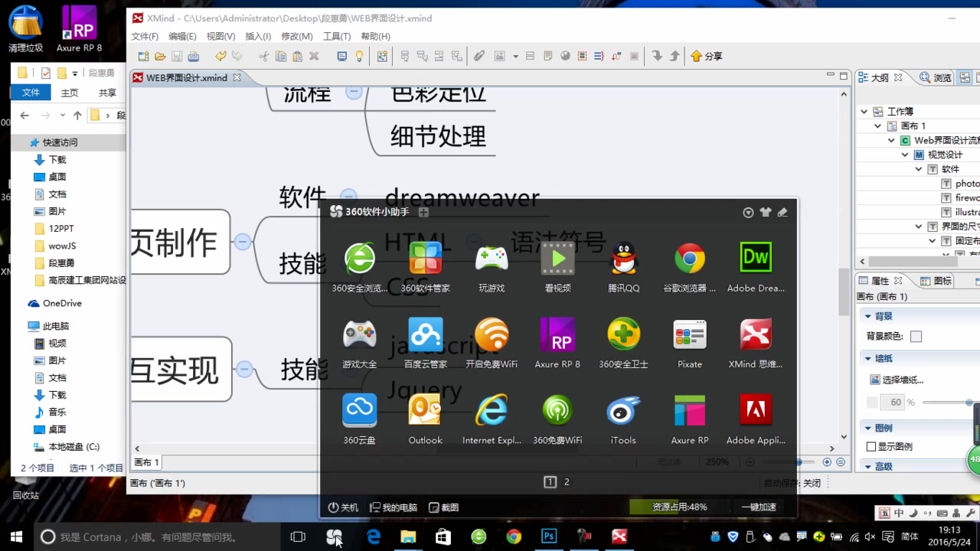Viewport: 980px width, 551px height.
Task: Open Photoshop from taskbar
Action: (549, 537)
